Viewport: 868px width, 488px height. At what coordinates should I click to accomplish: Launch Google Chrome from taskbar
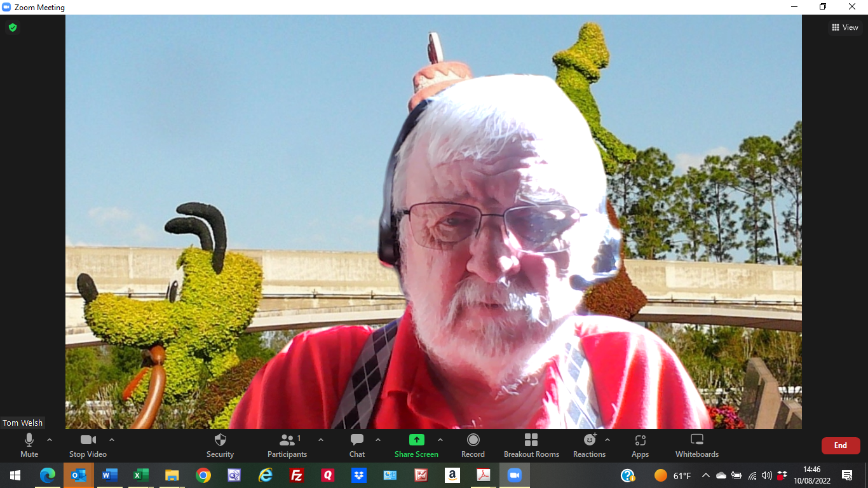[x=203, y=475]
